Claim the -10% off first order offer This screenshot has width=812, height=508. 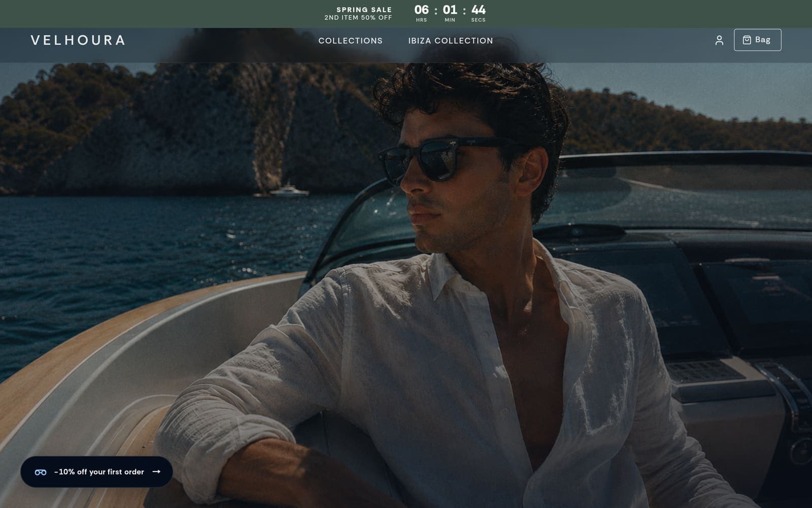pyautogui.click(x=96, y=472)
